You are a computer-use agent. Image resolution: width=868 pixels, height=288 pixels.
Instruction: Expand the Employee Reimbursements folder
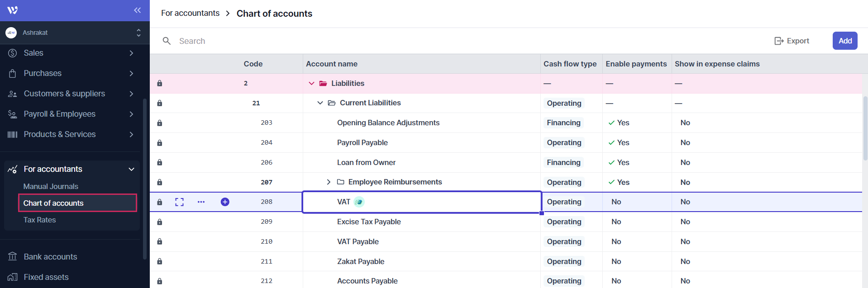(x=329, y=182)
